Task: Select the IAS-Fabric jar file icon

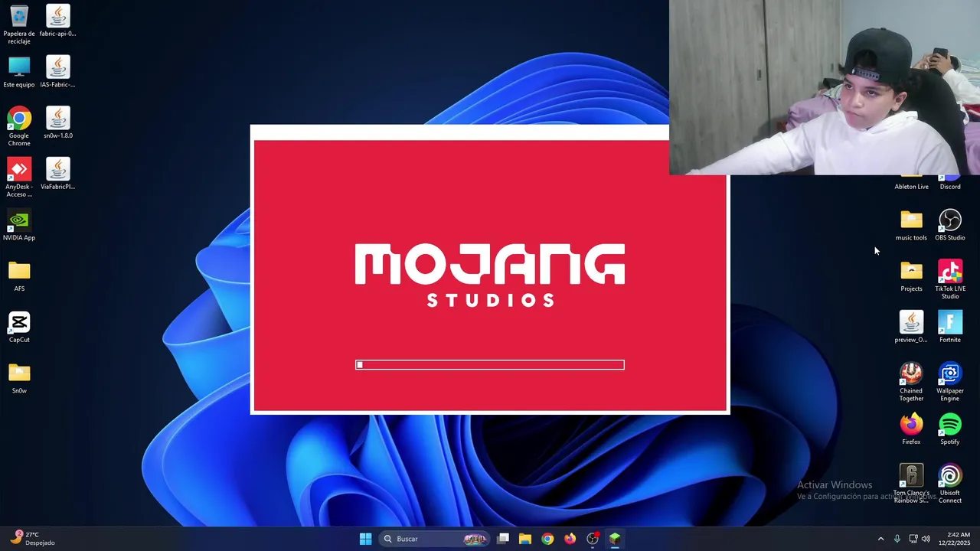Action: coord(57,72)
